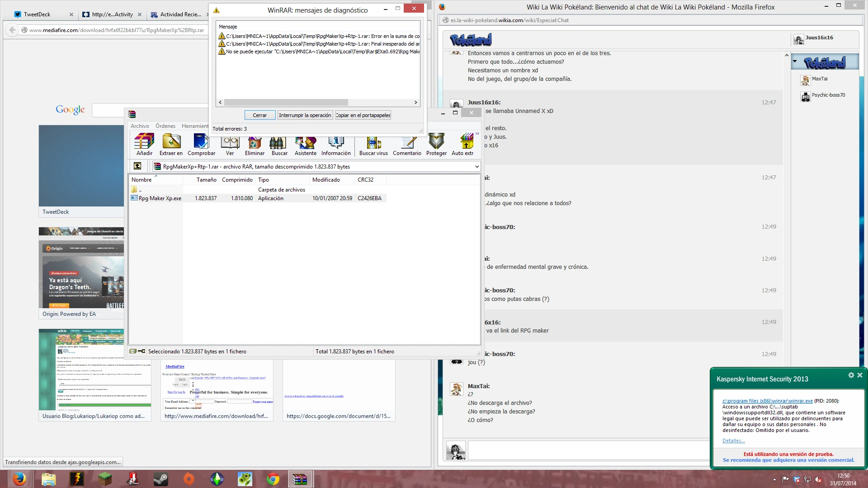This screenshot has height=488, width=868.
Task: Open the Archivo menu in WinRAR
Action: coord(140,126)
